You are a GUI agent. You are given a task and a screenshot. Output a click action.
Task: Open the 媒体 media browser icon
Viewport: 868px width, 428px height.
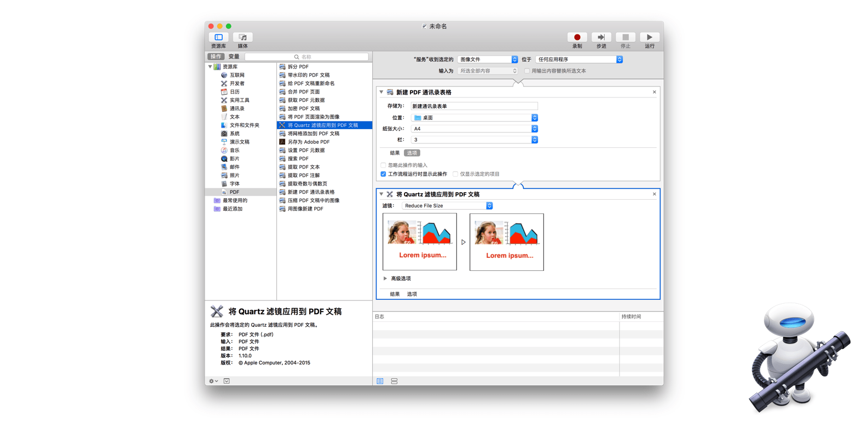click(242, 37)
